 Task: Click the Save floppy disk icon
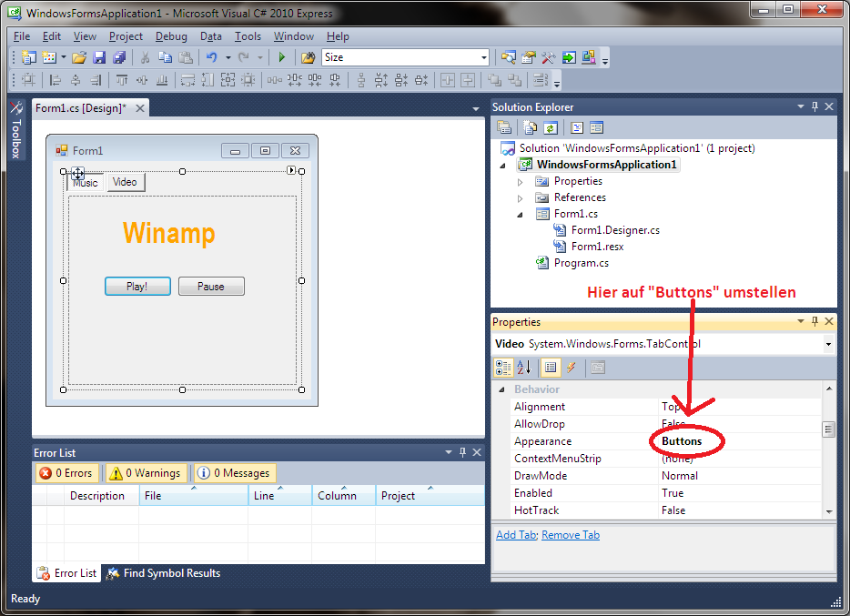[99, 57]
